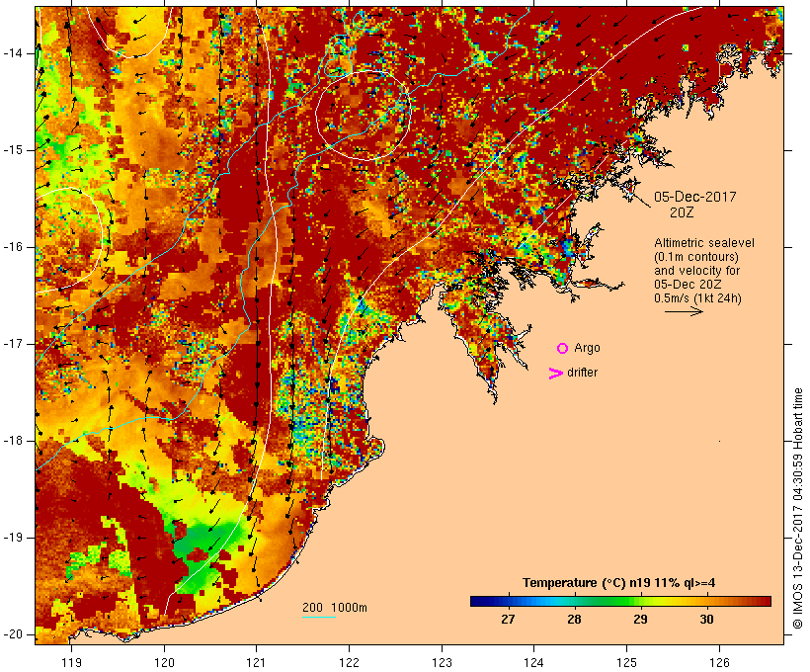Click the '05-Dec 20Z' caption line
The width and height of the screenshot is (810, 672).
point(688,285)
